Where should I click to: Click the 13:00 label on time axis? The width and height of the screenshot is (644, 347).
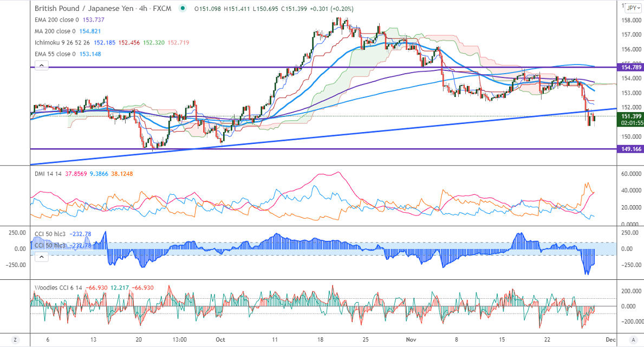[179, 339]
